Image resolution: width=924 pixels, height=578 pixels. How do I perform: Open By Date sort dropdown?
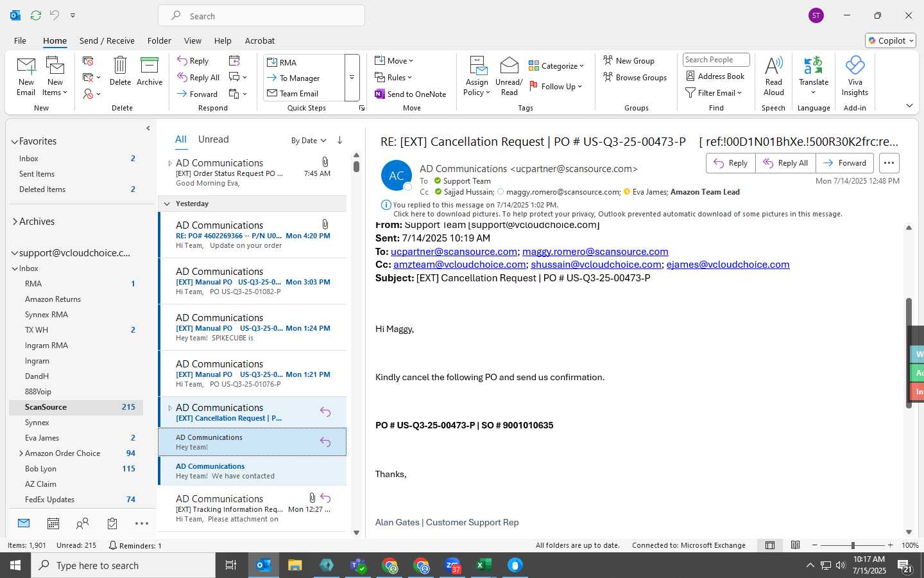pyautogui.click(x=309, y=141)
